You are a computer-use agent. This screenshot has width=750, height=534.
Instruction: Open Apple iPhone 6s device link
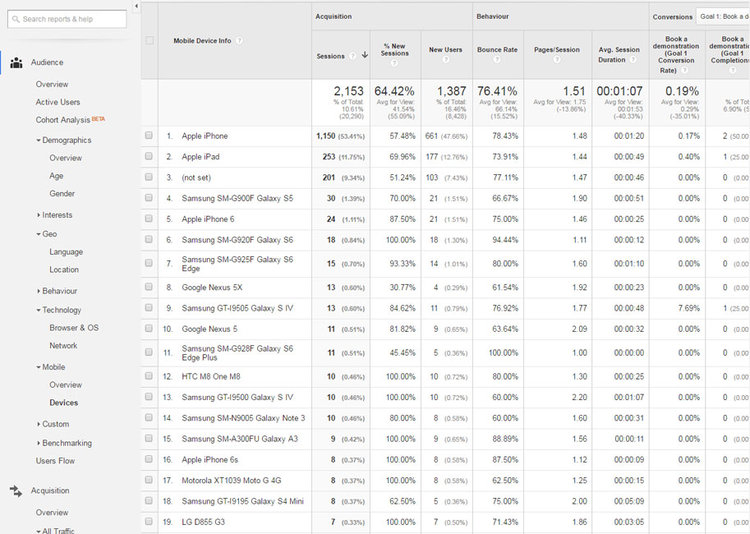pyautogui.click(x=210, y=459)
